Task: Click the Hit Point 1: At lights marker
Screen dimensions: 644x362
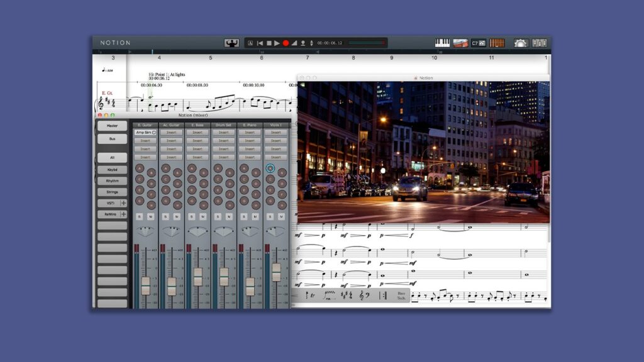Action: [x=167, y=76]
